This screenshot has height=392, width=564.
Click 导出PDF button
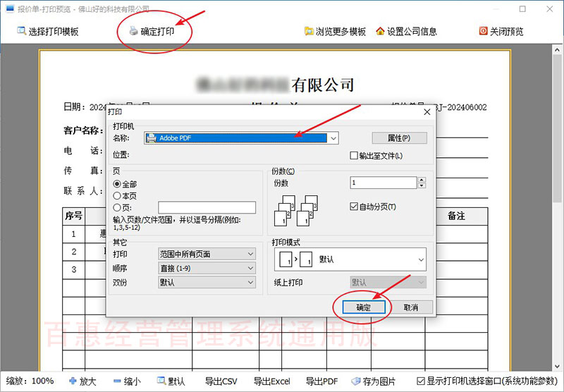(322, 381)
